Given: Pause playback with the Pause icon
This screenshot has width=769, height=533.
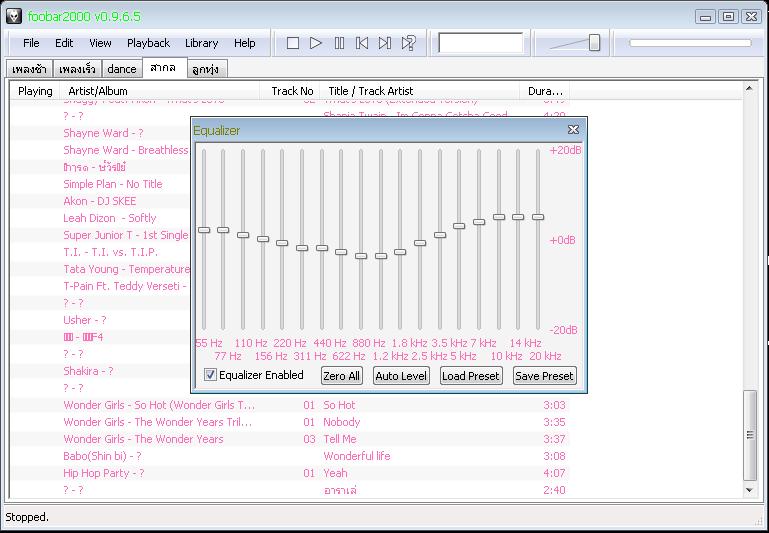Looking at the screenshot, I should point(339,43).
